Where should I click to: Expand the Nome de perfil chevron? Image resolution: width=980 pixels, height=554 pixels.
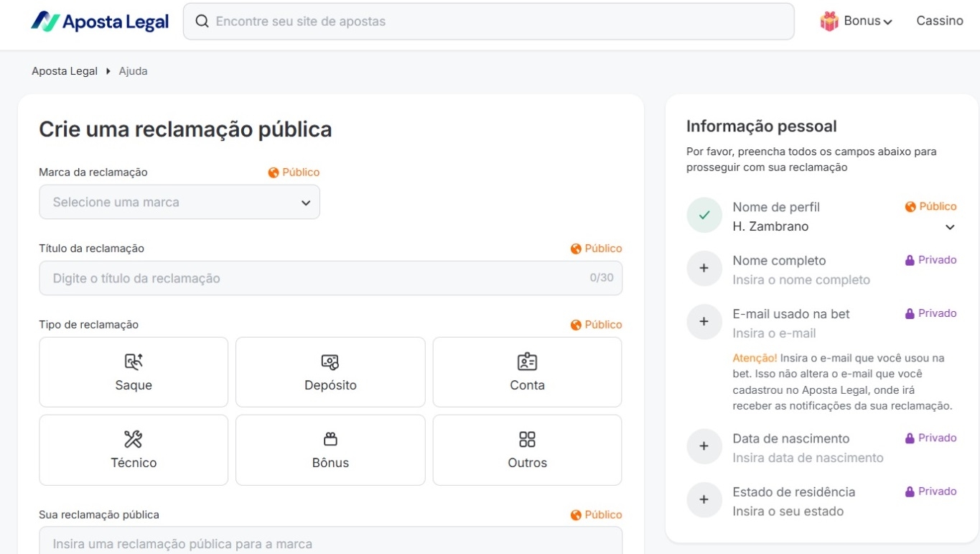(x=950, y=227)
